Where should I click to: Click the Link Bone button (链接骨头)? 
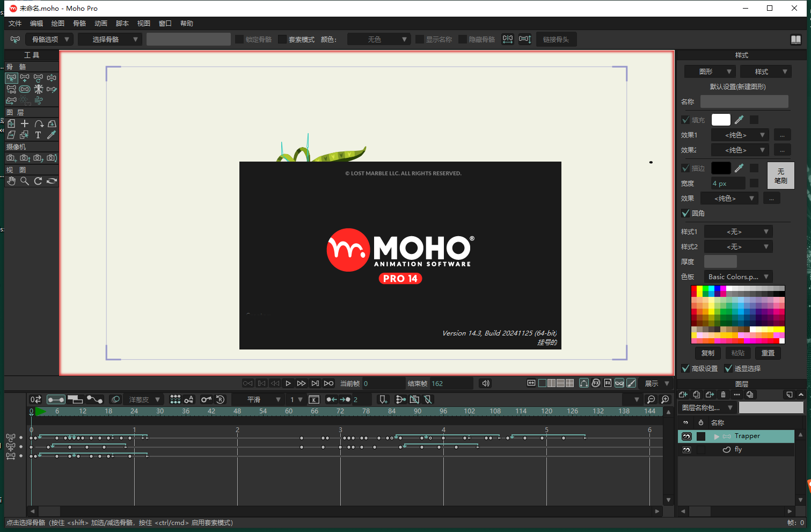556,39
